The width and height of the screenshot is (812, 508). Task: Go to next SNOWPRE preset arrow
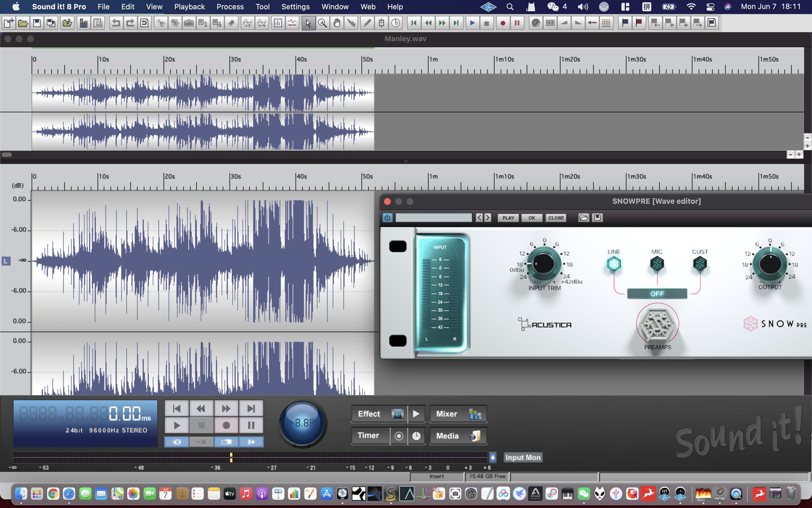tap(487, 218)
